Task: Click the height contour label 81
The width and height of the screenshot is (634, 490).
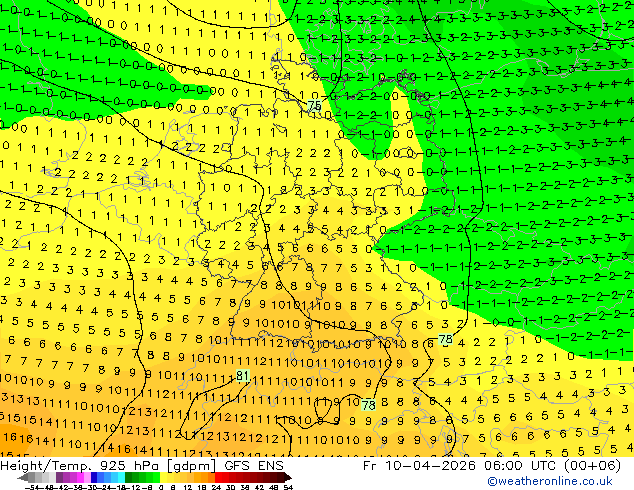Action: tap(242, 376)
